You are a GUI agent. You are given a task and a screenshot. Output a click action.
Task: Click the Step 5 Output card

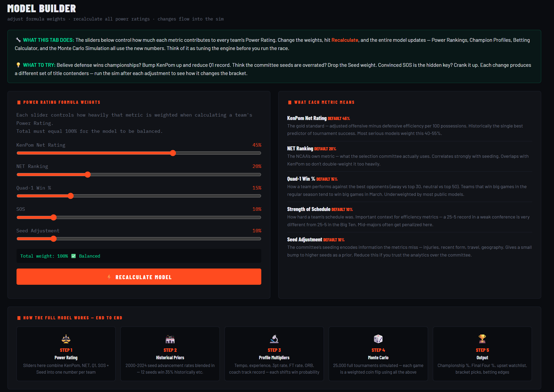click(x=482, y=354)
